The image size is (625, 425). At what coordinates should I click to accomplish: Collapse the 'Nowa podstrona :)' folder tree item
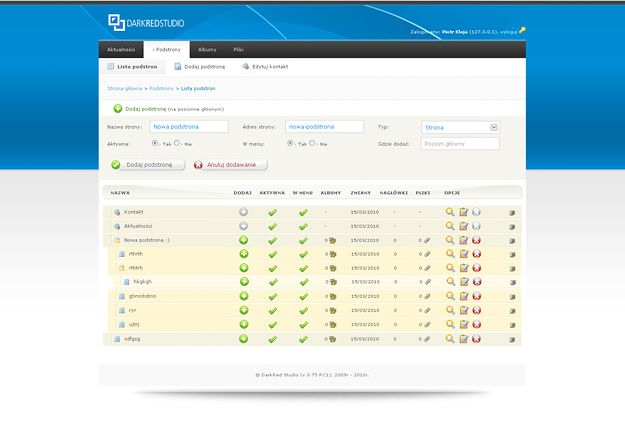pyautogui.click(x=117, y=240)
